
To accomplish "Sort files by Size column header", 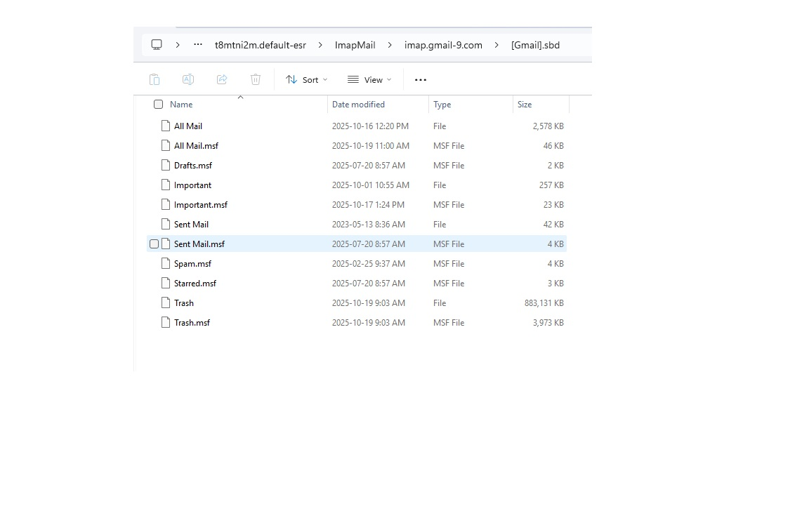I will (x=525, y=105).
